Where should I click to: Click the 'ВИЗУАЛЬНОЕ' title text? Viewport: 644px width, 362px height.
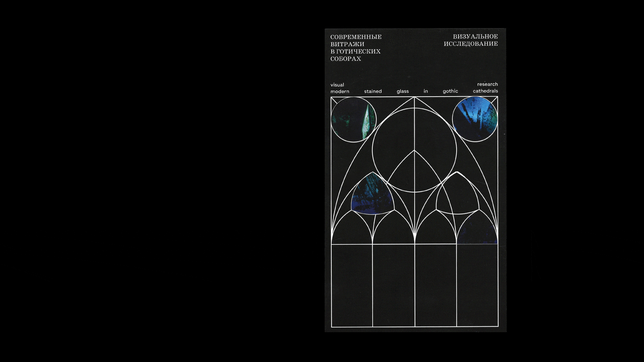(x=475, y=37)
